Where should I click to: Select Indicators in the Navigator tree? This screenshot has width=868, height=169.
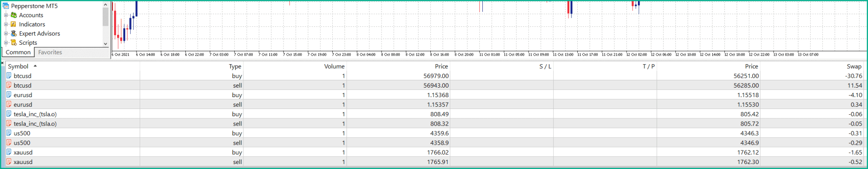tap(32, 24)
